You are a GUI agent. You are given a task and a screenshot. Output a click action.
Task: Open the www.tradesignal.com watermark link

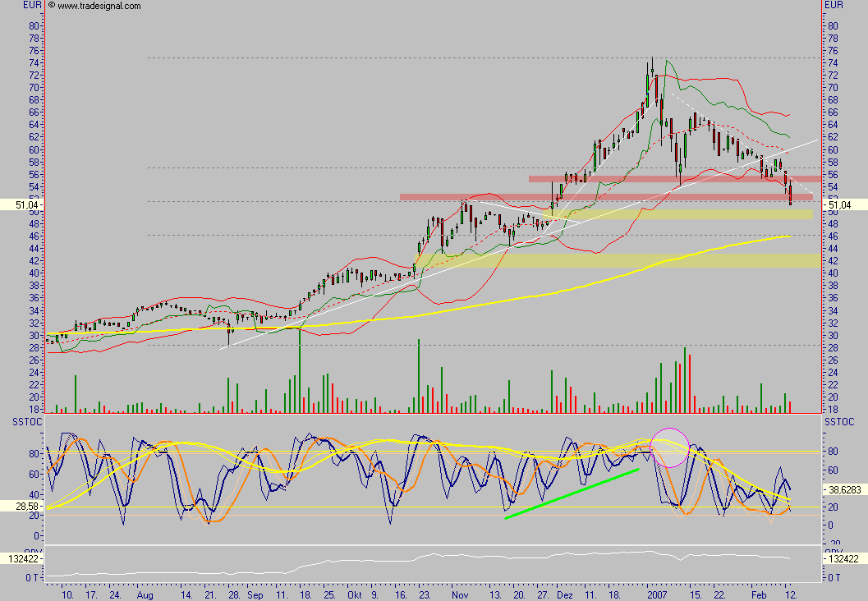(99, 6)
